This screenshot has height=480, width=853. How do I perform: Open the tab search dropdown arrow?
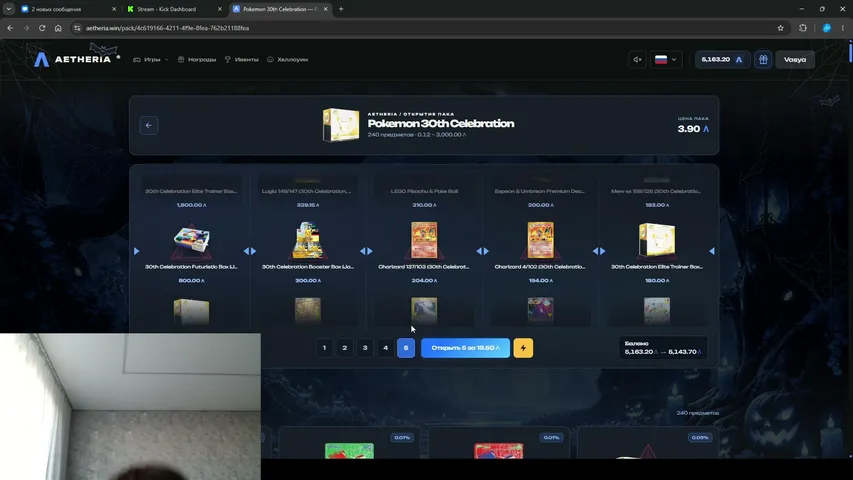pyautogui.click(x=9, y=9)
